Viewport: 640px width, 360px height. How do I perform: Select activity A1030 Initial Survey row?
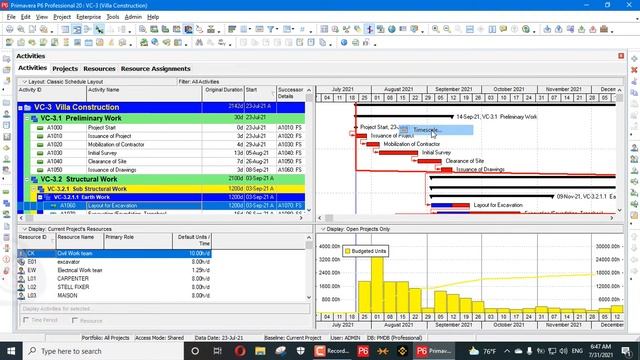[x=162, y=153]
